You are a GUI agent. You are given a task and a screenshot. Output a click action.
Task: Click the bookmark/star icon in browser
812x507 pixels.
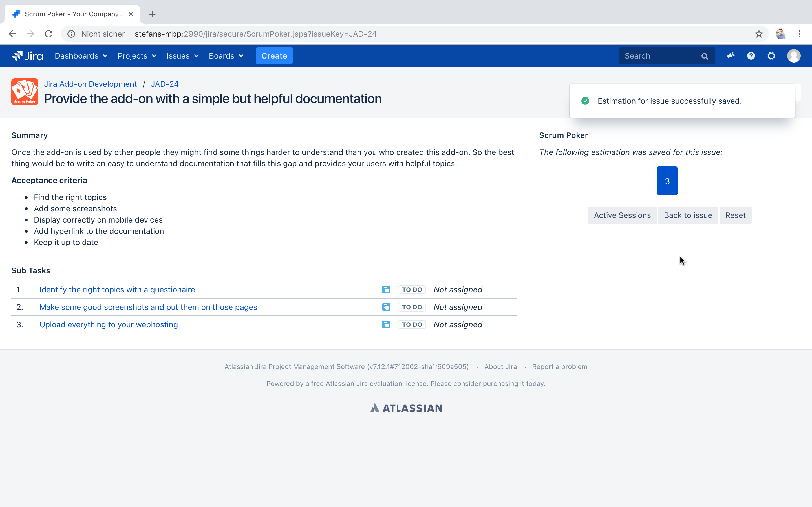(x=759, y=33)
